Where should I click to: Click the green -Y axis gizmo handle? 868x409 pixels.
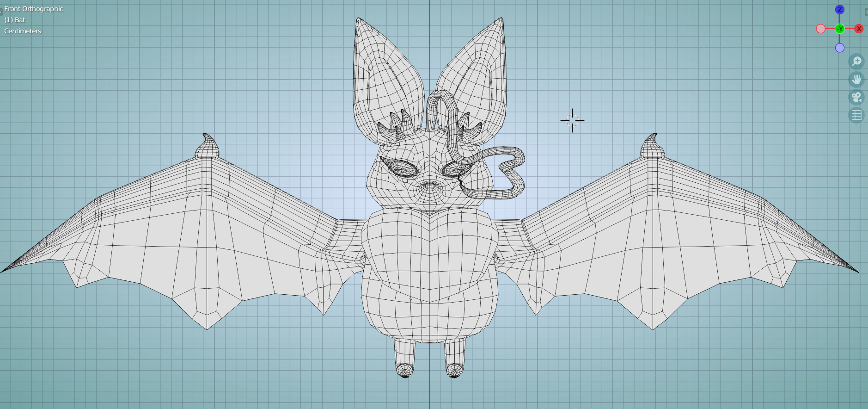point(840,29)
